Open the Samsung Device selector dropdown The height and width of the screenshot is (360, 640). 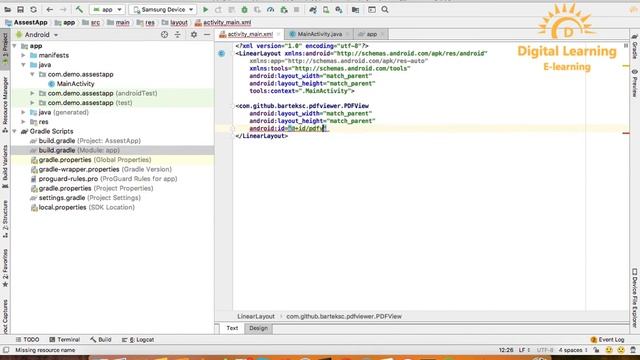coord(163,9)
